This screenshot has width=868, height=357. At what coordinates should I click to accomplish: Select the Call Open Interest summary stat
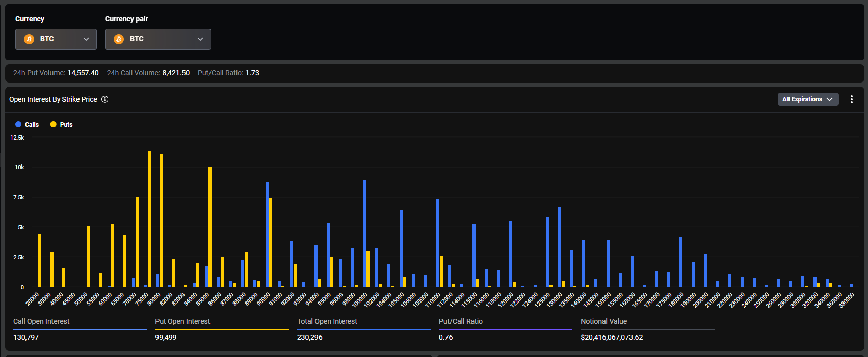tap(41, 321)
